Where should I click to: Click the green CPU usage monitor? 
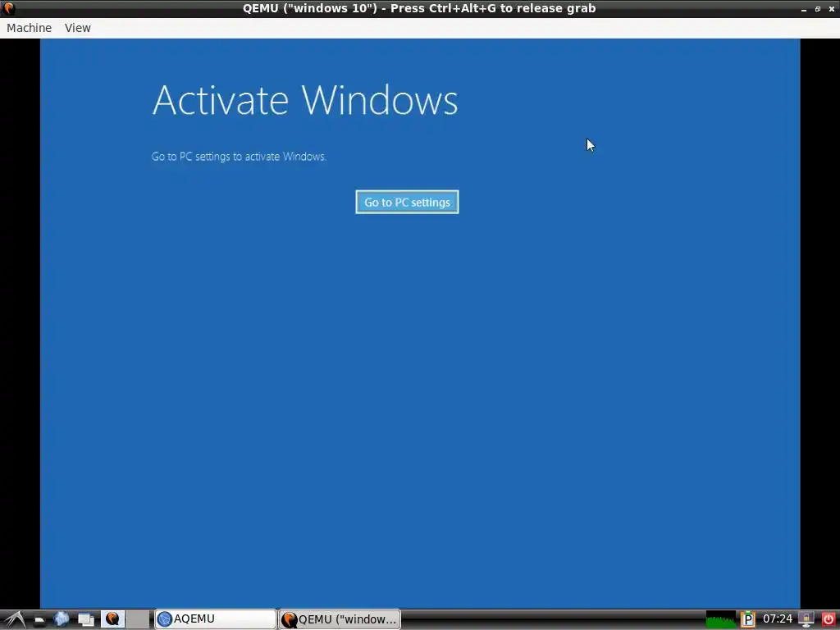[720, 619]
